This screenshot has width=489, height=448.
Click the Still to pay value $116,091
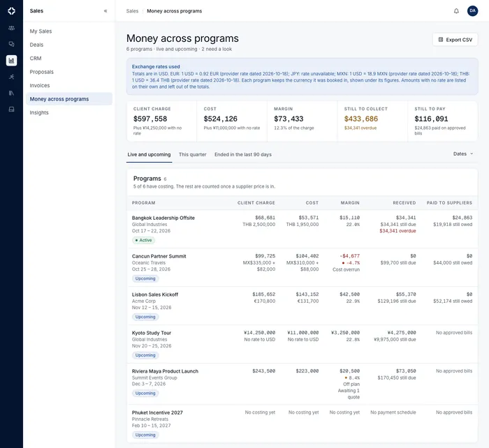(431, 119)
